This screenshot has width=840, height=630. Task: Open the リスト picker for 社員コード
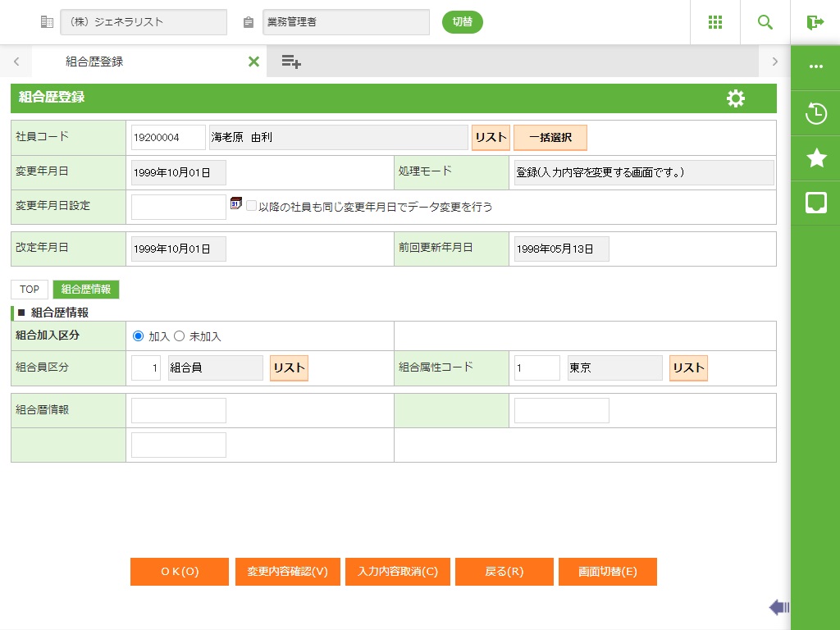[x=491, y=138]
